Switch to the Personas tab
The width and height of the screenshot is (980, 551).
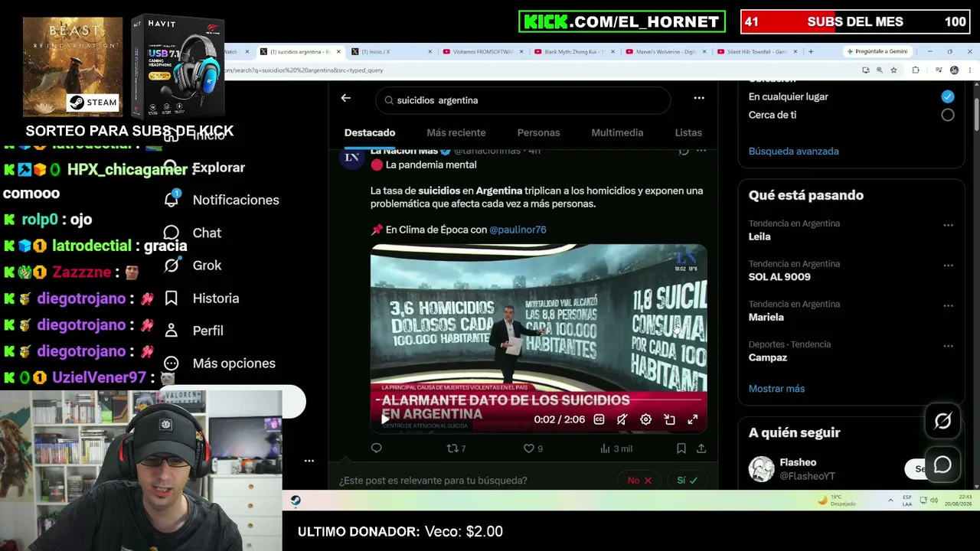[x=538, y=132]
